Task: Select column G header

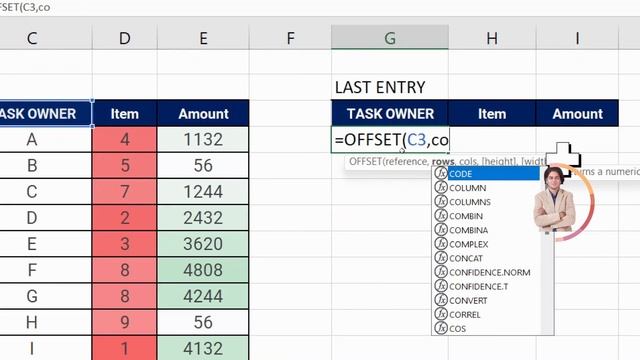Action: point(390,38)
